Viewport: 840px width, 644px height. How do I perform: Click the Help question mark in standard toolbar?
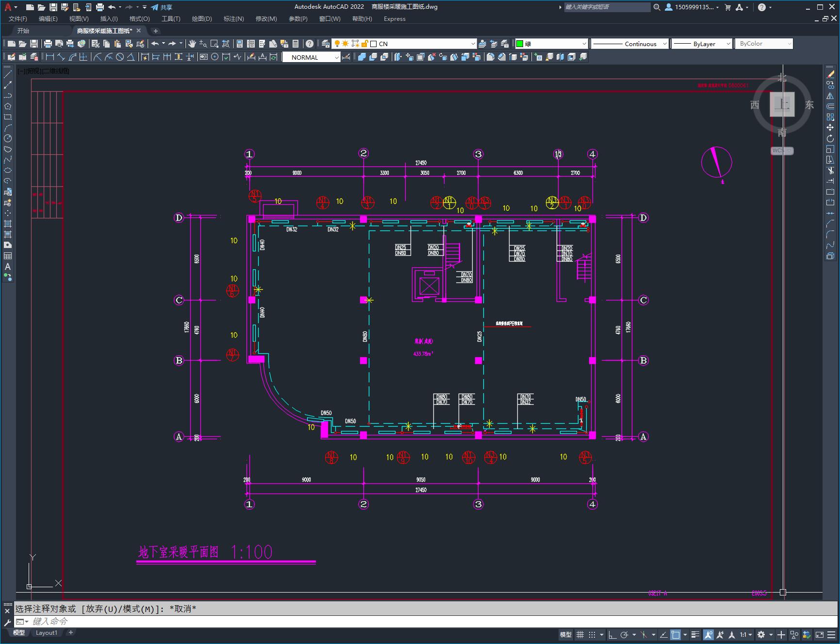(310, 44)
